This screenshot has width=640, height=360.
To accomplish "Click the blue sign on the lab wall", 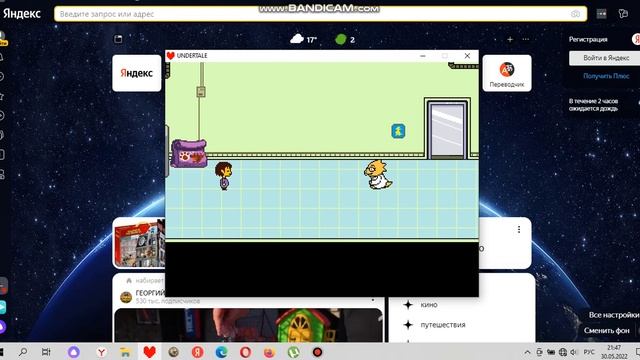I will pos(398,131).
